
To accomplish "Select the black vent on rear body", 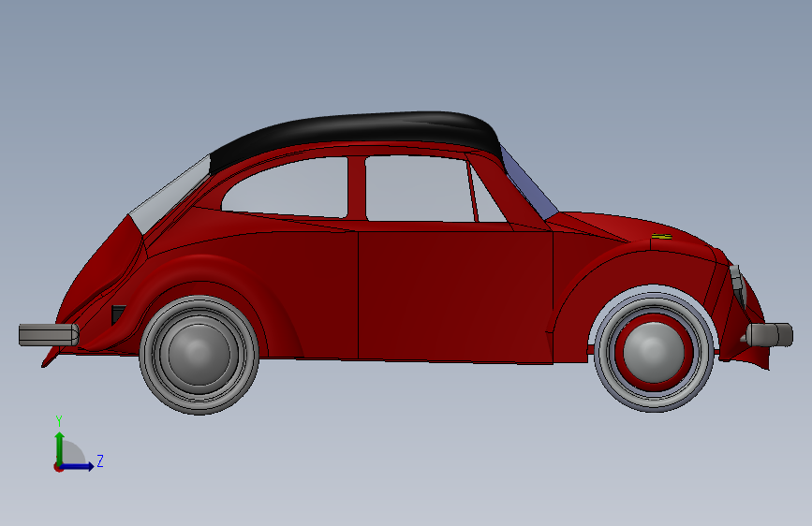I will (118, 314).
